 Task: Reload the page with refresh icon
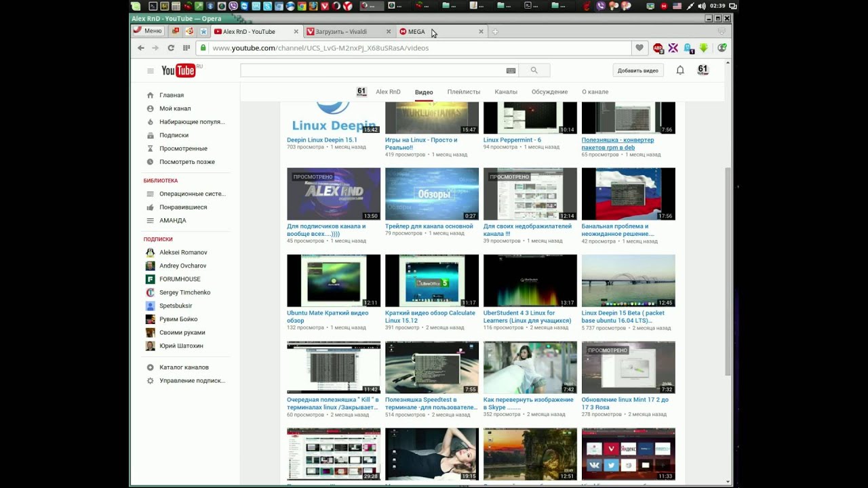pyautogui.click(x=171, y=48)
